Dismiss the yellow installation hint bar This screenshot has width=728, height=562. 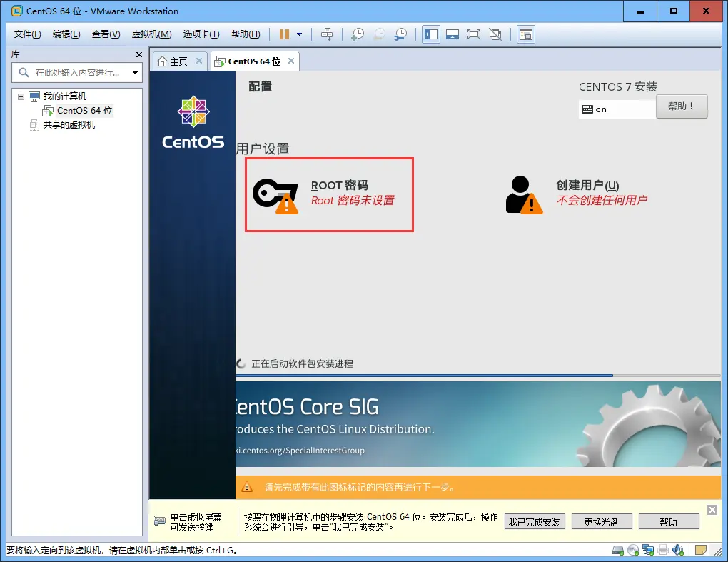tap(712, 510)
